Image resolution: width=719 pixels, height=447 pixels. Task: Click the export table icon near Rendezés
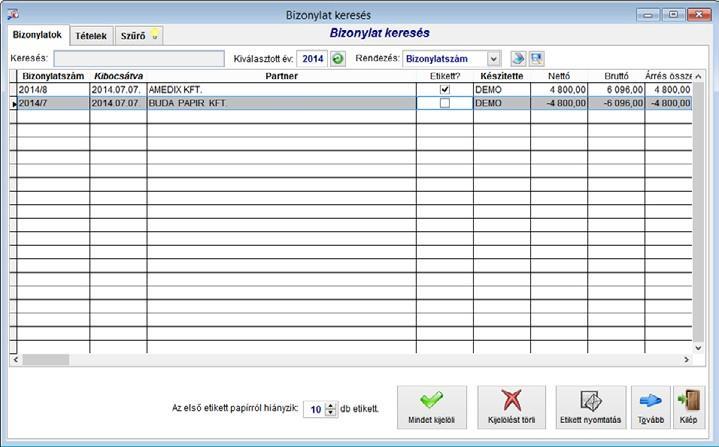(x=536, y=59)
